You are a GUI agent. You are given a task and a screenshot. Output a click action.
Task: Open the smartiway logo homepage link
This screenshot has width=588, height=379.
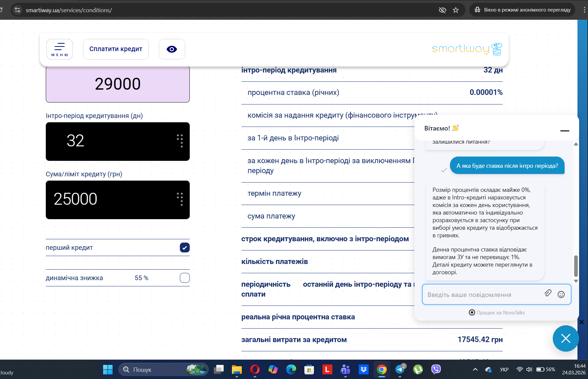(467, 49)
